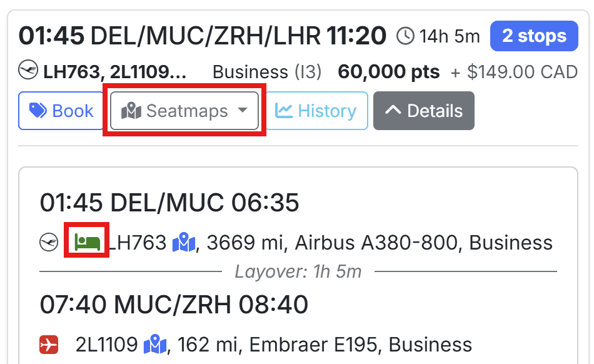Click the Lufthansa logo in the DEL/MUC segment
594x364 pixels.
pyautogui.click(x=49, y=242)
